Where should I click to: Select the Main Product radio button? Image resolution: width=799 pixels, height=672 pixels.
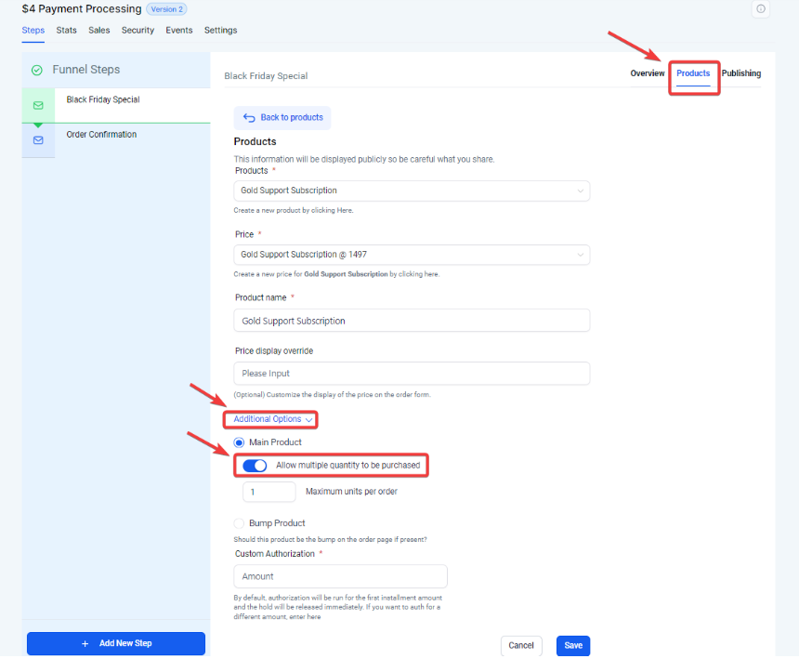[x=239, y=442]
